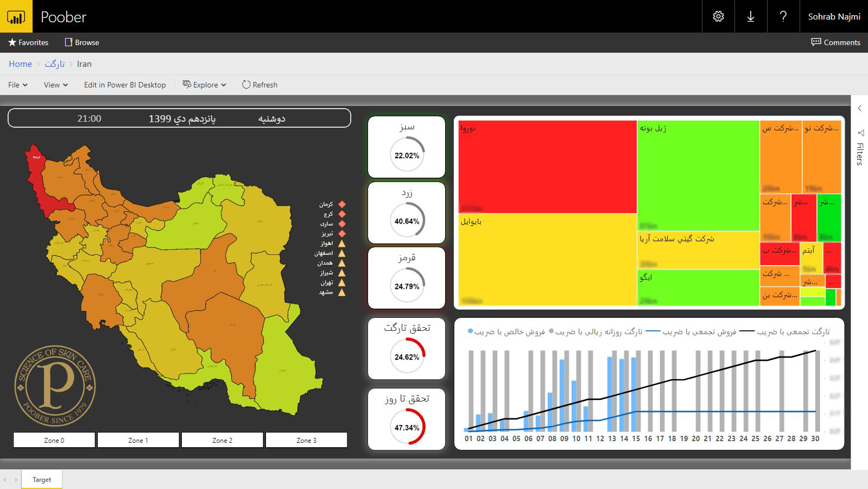
Task: Click the Favorites star
Action: [12, 42]
